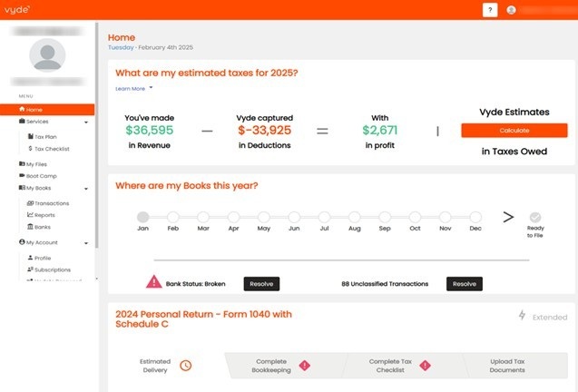The height and width of the screenshot is (392, 578).
Task: Click the Ready to File checkmark
Action: coord(535,217)
